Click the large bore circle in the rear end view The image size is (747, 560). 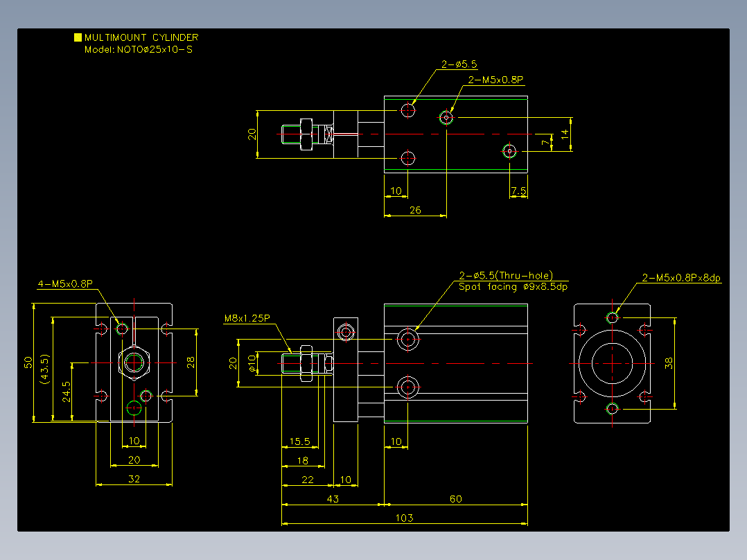tap(612, 363)
